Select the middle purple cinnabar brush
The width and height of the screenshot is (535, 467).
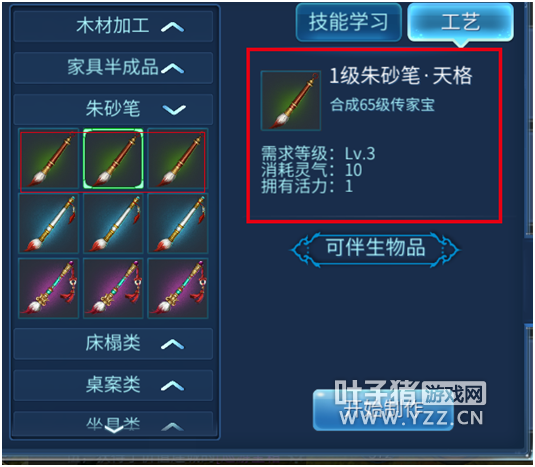(x=113, y=288)
